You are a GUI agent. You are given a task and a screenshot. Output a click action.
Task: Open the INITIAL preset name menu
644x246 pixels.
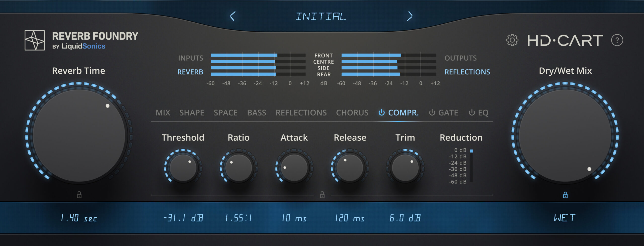click(321, 17)
